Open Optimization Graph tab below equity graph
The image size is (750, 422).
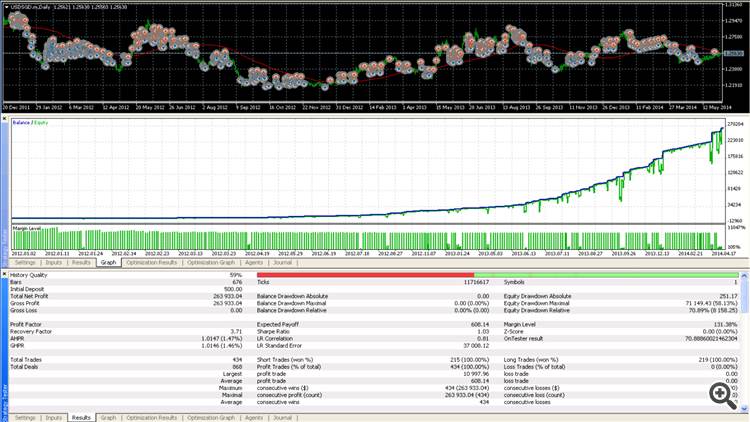(211, 263)
